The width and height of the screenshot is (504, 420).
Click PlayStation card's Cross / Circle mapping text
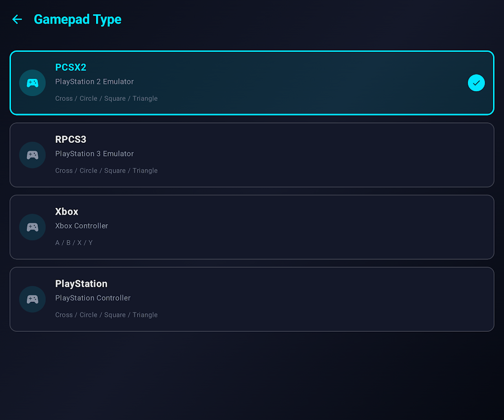[106, 315]
